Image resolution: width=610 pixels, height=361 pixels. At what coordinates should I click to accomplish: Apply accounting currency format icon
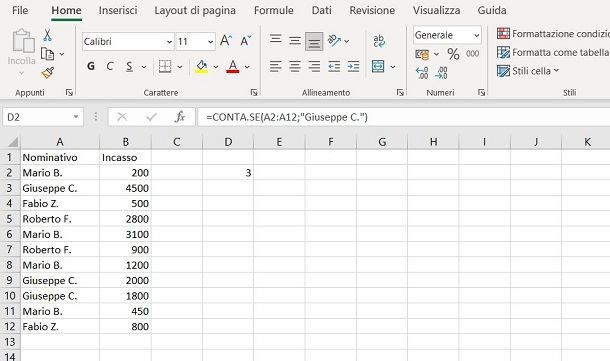(422, 54)
